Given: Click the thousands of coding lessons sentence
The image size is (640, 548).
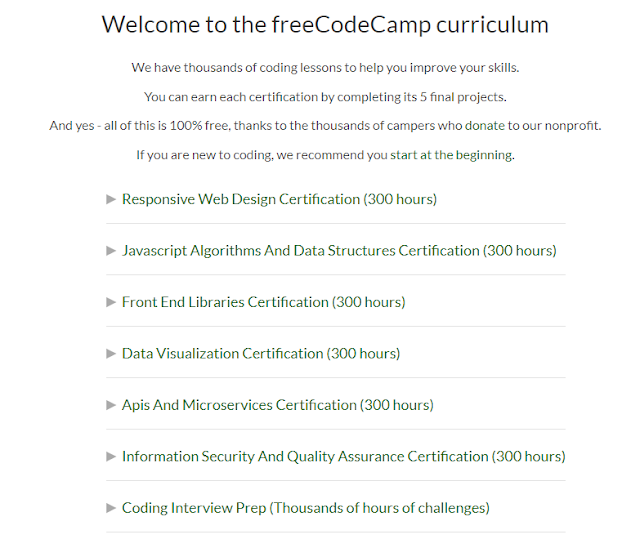Looking at the screenshot, I should coord(325,68).
